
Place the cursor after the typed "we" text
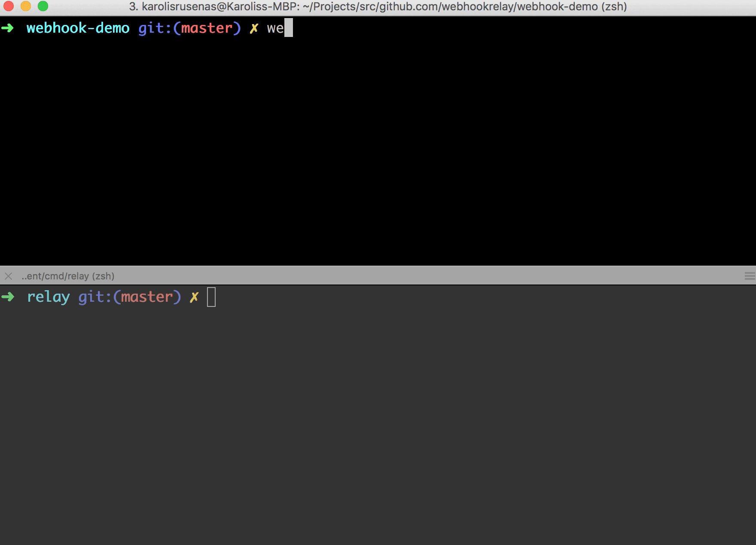pos(289,28)
